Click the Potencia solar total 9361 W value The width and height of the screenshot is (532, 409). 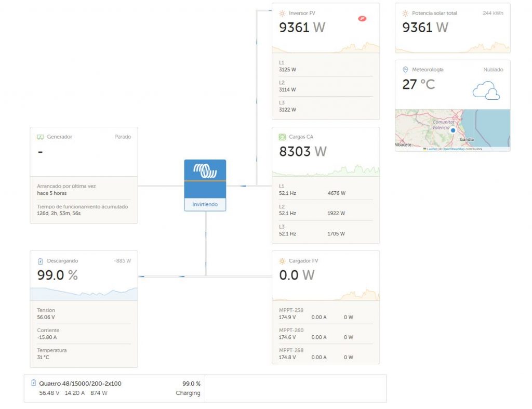pyautogui.click(x=425, y=28)
